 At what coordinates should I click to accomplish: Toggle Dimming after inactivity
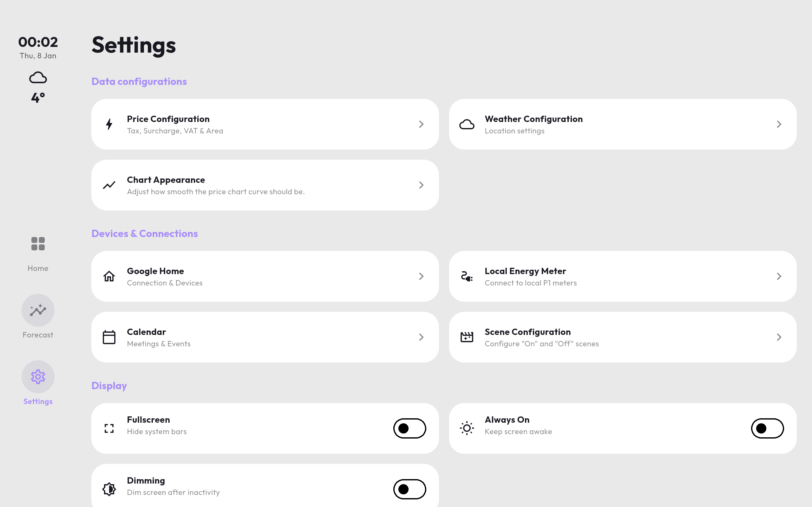coord(410,489)
